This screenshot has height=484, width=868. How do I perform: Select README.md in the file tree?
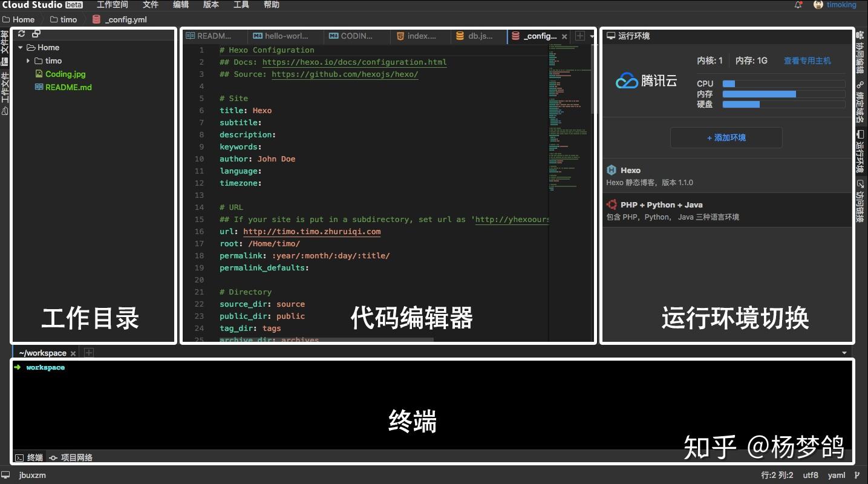[x=68, y=87]
